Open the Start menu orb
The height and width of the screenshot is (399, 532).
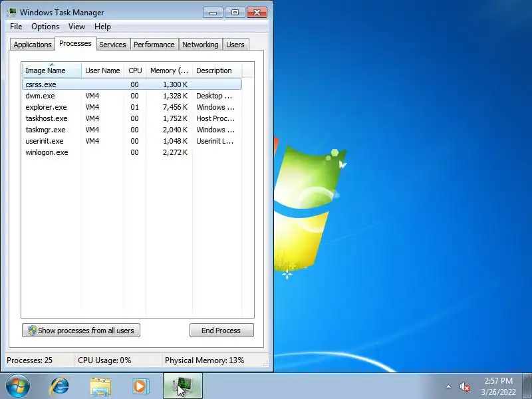tap(17, 386)
